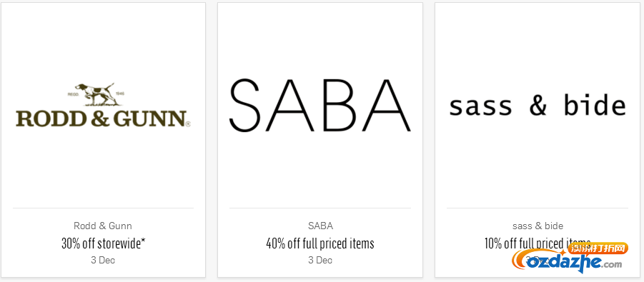
Task: Open the SABA logo image
Action: coord(320,105)
